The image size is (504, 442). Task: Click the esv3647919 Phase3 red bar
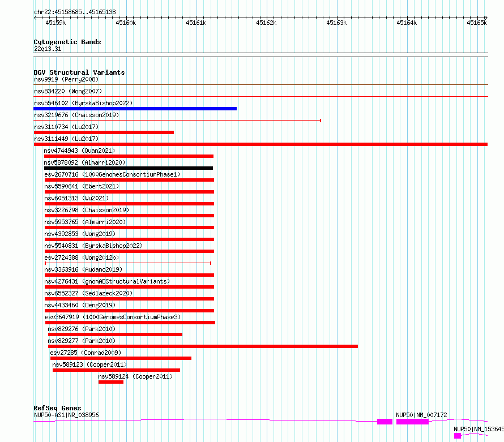130,323
